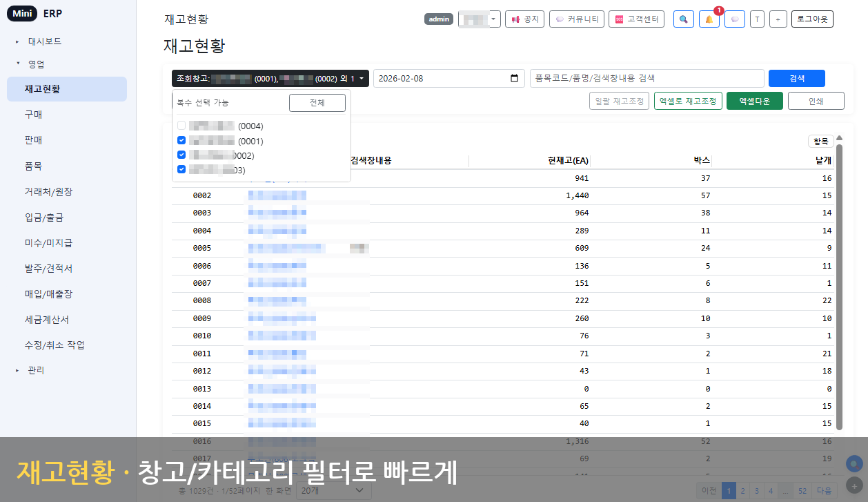Open the calendar picker icon in date field
Viewport: 868px width, 502px height.
click(514, 78)
